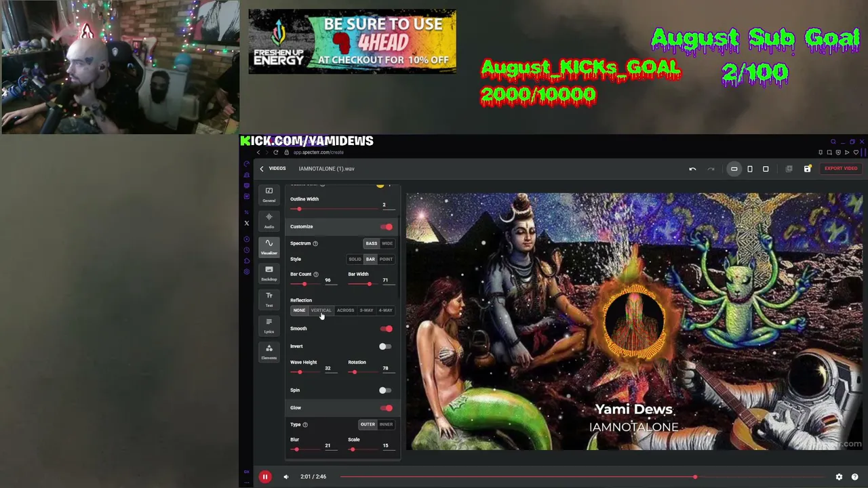This screenshot has width=868, height=488.
Task: Show Spectrum help tooltip icon
Action: click(x=315, y=243)
